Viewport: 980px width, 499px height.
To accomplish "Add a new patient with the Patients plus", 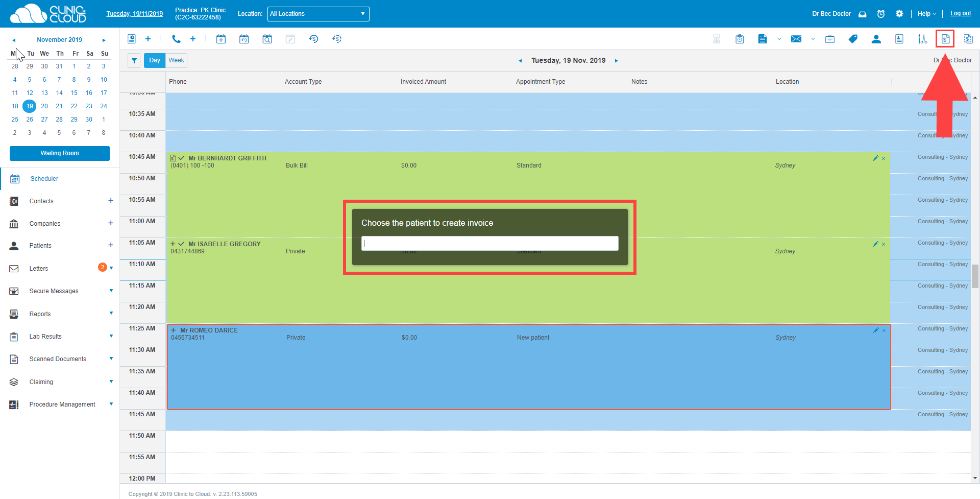I will tap(111, 245).
